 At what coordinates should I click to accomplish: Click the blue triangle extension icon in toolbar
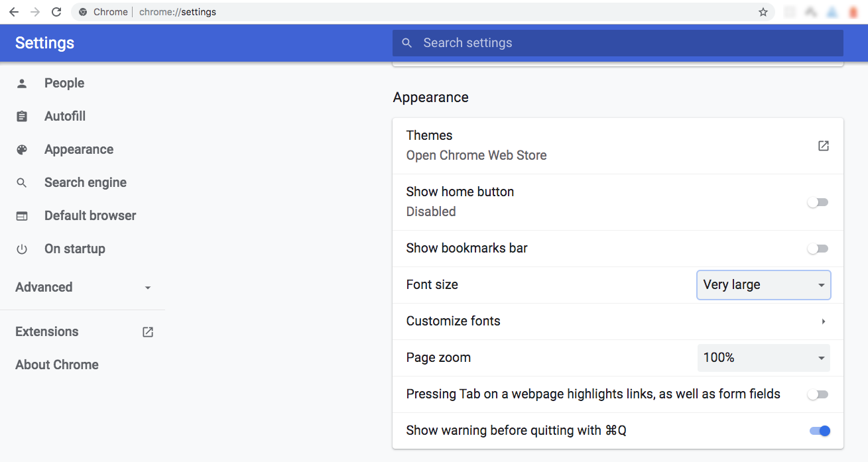832,12
